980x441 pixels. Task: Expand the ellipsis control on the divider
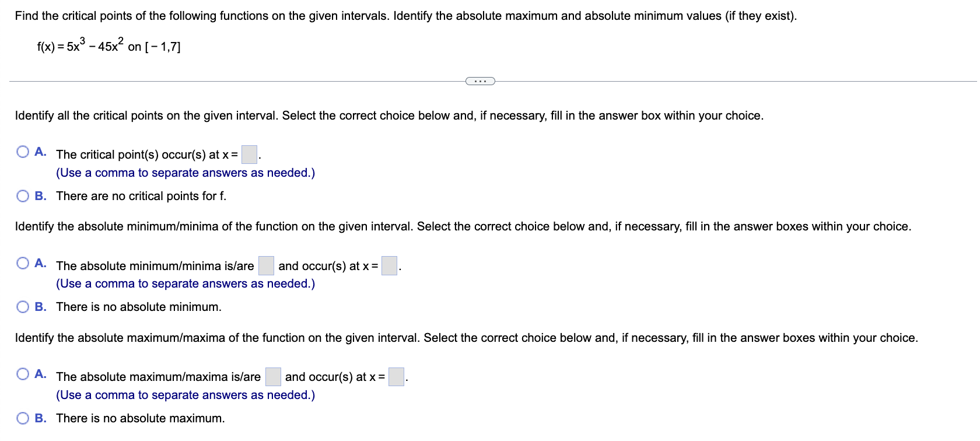tap(480, 80)
